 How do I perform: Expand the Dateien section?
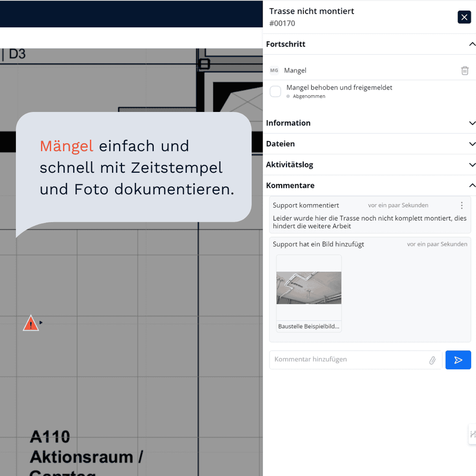pos(472,144)
